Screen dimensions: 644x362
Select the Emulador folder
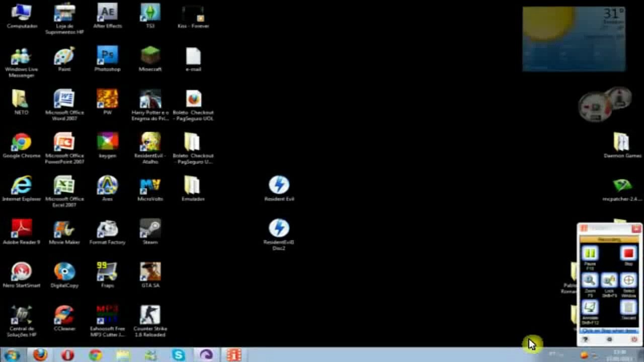(x=193, y=189)
